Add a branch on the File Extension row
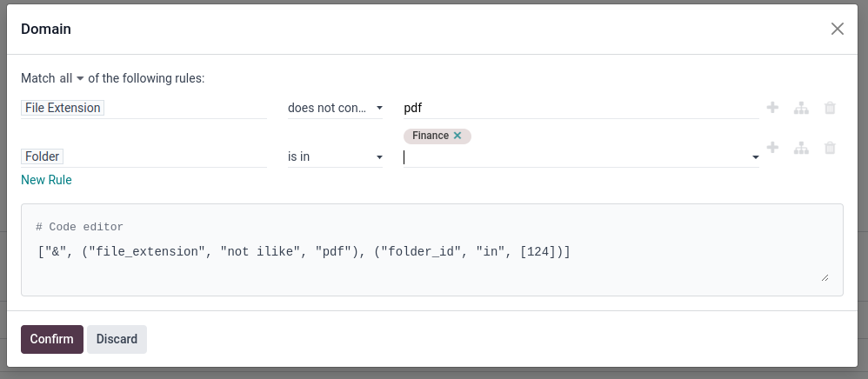Viewport: 868px width, 379px height. click(x=801, y=108)
